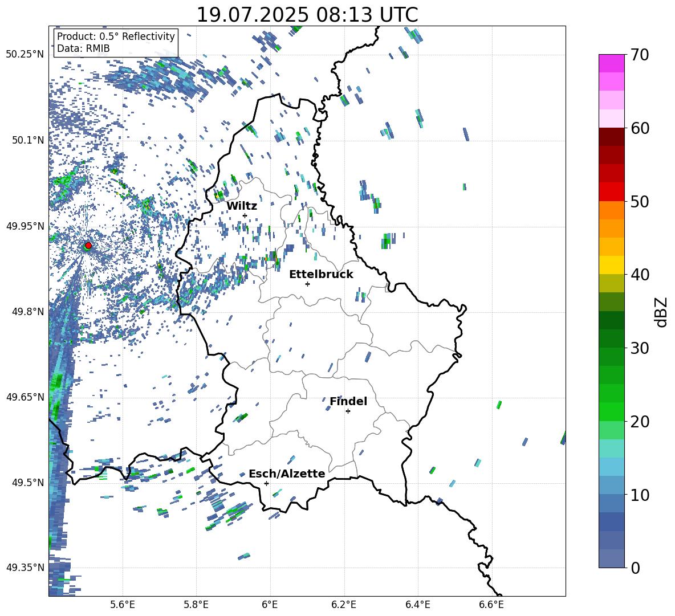The width and height of the screenshot is (675, 616).
Task: Click the Esch/Alzette city label
Action: point(287,474)
